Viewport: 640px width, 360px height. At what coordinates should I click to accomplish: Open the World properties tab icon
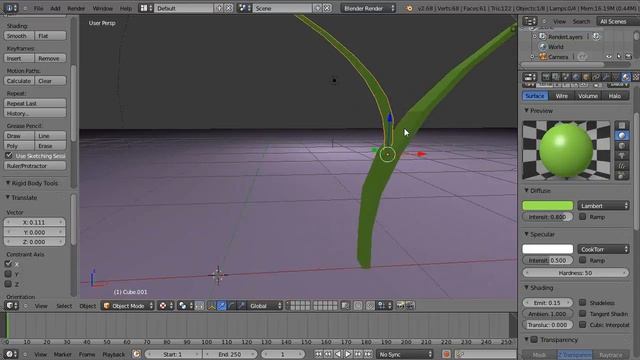click(x=576, y=77)
